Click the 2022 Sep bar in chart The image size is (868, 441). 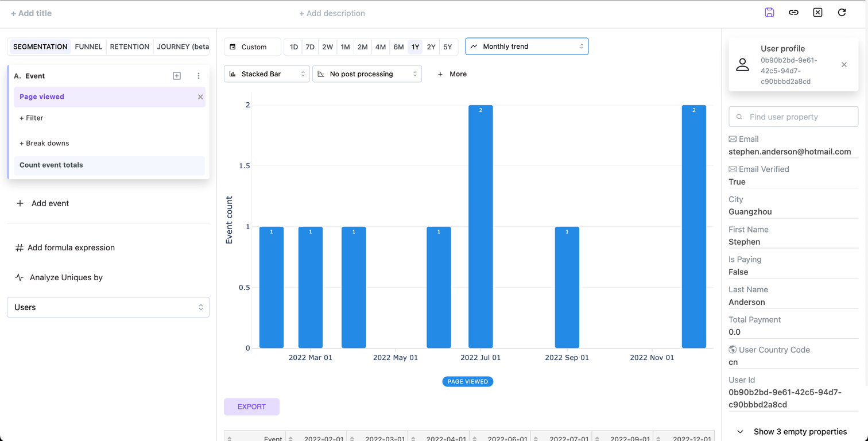pos(567,287)
